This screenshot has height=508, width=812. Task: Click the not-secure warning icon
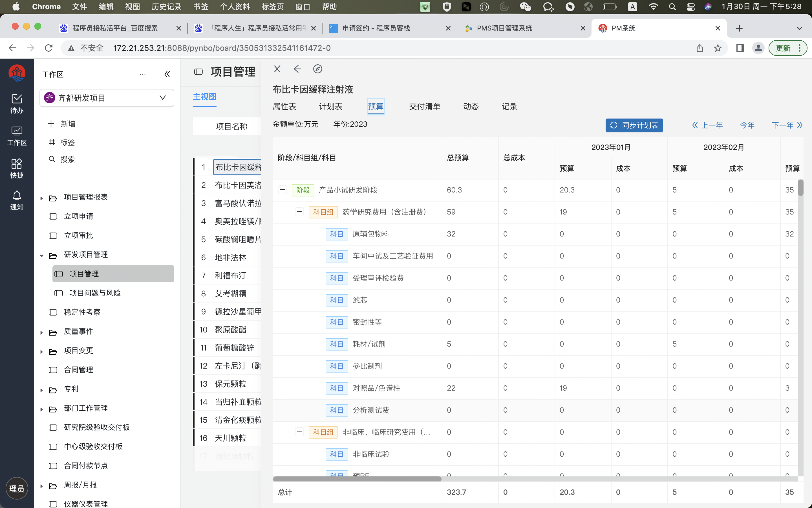point(71,48)
